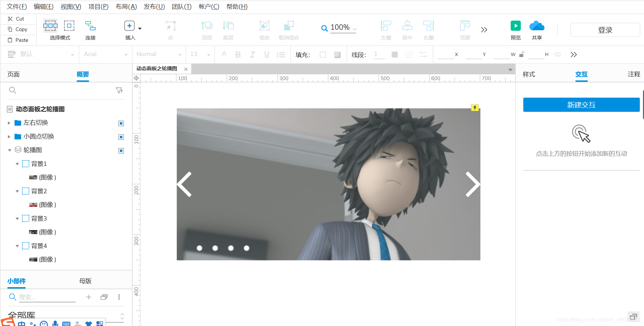Expand more alignment tools chevron
Screen dimensions: 644x326
[x=484, y=30]
